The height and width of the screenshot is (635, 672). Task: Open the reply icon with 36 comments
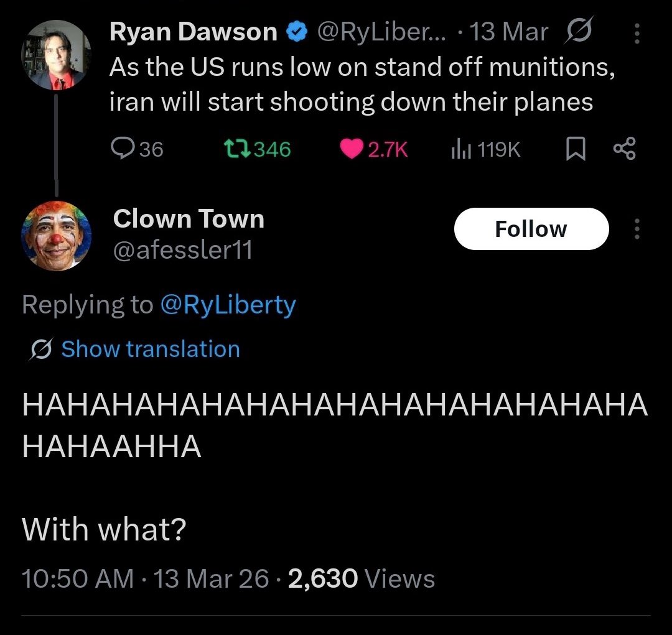(119, 149)
